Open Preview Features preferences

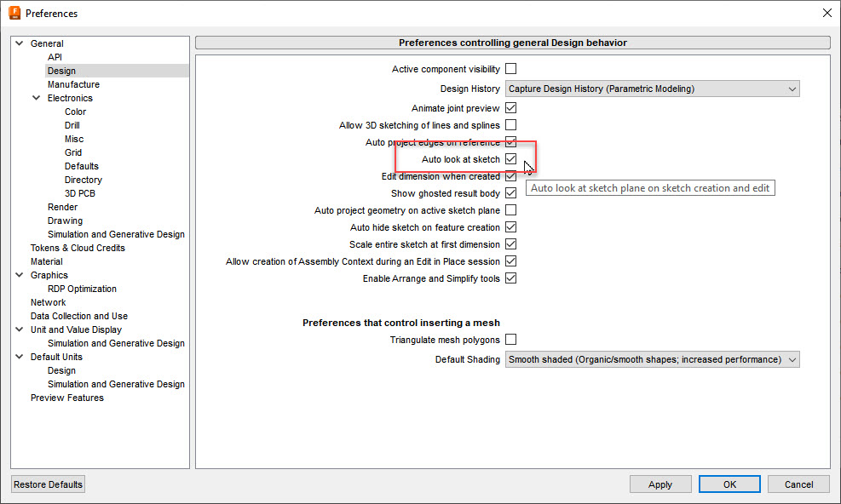click(67, 398)
